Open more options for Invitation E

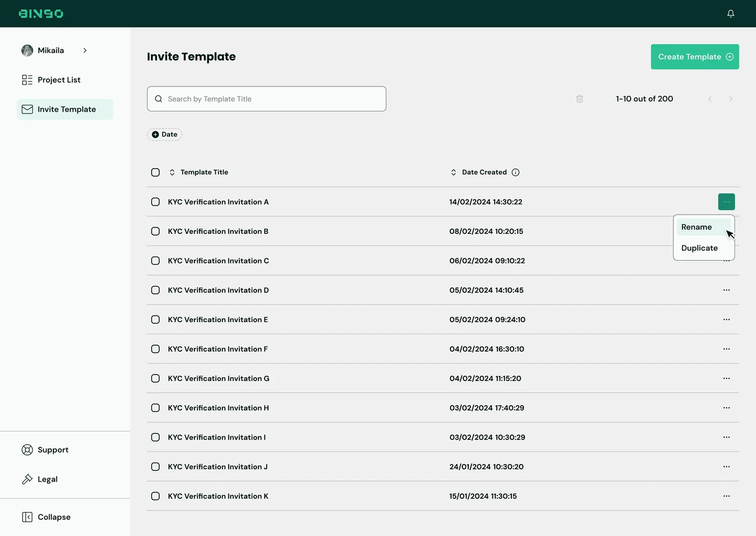pos(726,320)
